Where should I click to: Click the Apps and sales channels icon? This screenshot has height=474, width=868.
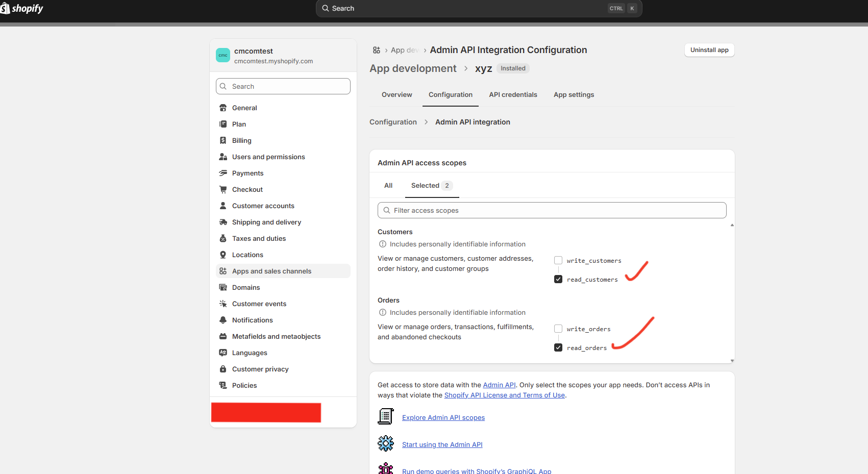click(x=223, y=271)
